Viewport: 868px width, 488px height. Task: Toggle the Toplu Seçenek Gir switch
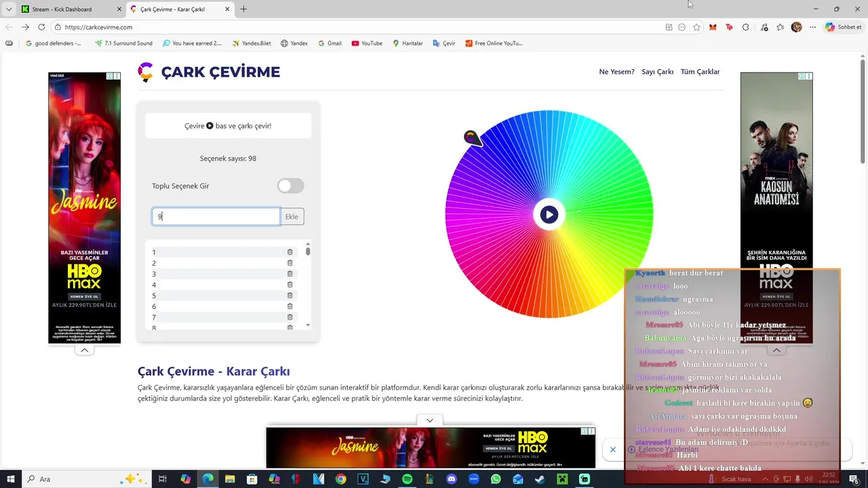tap(290, 186)
